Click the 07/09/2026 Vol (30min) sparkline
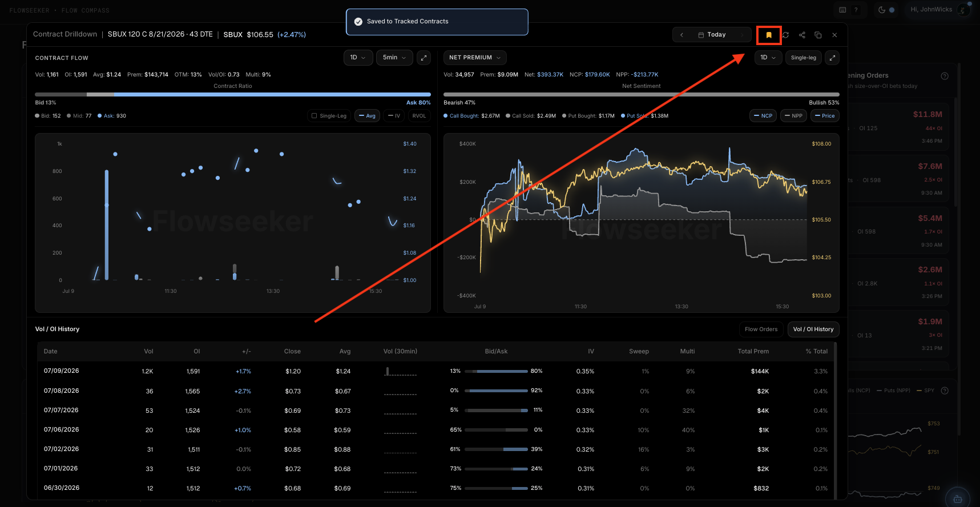This screenshot has height=507, width=980. click(x=400, y=371)
